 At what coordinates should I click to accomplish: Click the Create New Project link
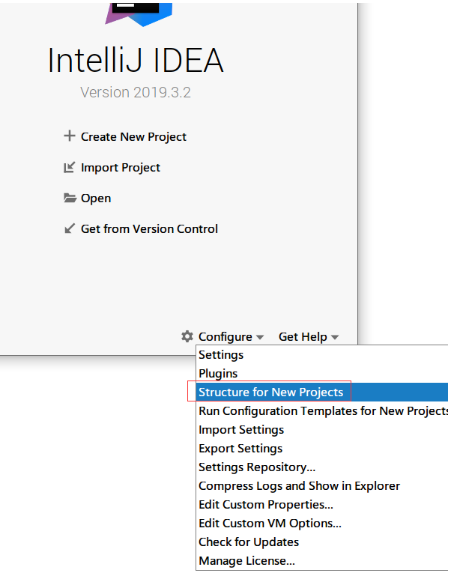133,137
